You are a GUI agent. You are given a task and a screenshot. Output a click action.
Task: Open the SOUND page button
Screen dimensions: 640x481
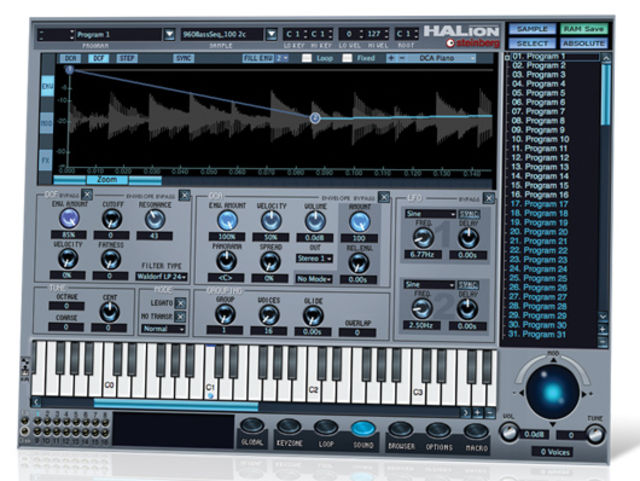[x=363, y=429]
